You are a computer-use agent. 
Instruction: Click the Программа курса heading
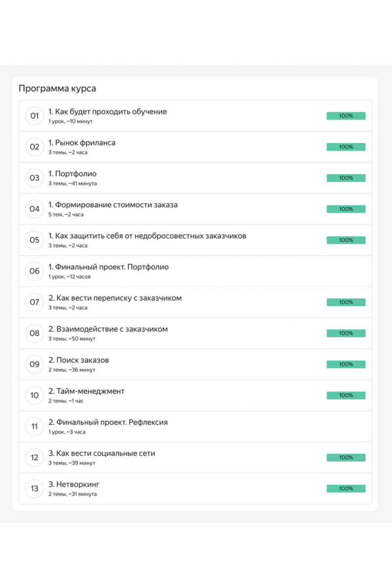(57, 89)
